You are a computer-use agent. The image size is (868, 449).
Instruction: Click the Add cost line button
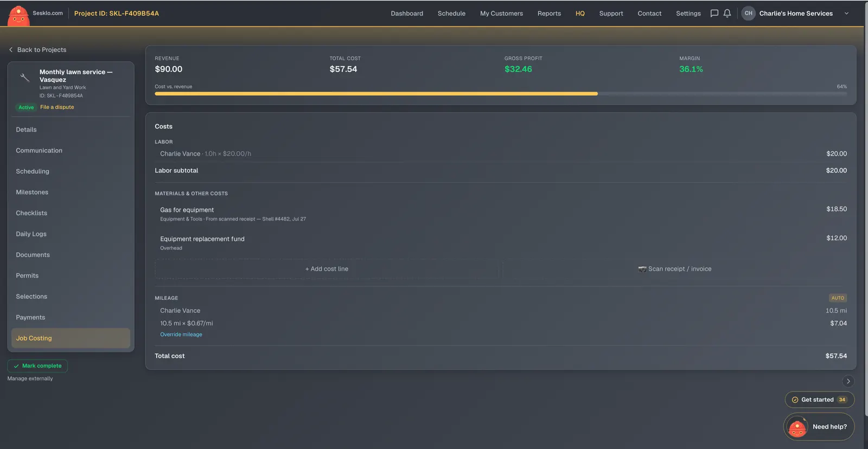click(327, 269)
